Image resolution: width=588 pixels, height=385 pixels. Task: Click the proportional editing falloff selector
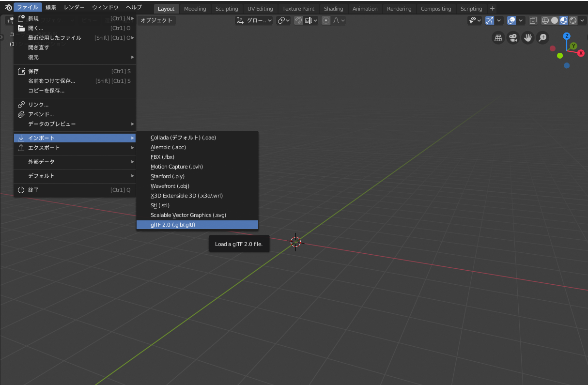(338, 20)
